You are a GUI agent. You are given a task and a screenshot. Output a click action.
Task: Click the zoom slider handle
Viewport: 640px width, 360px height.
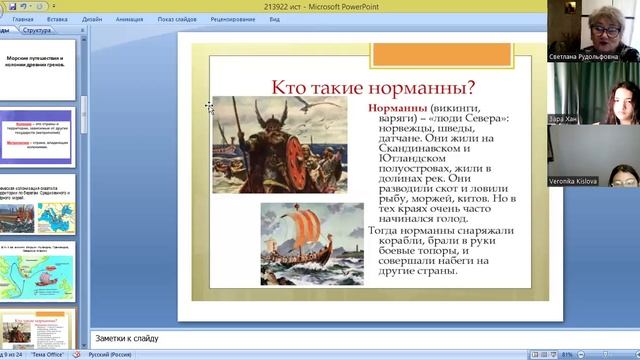pyautogui.click(x=605, y=355)
